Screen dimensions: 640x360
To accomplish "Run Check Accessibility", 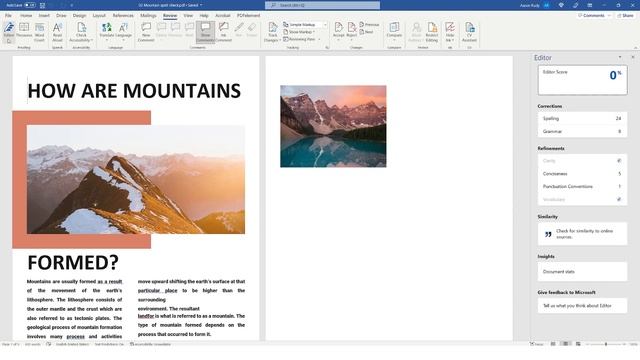I will pos(81,32).
